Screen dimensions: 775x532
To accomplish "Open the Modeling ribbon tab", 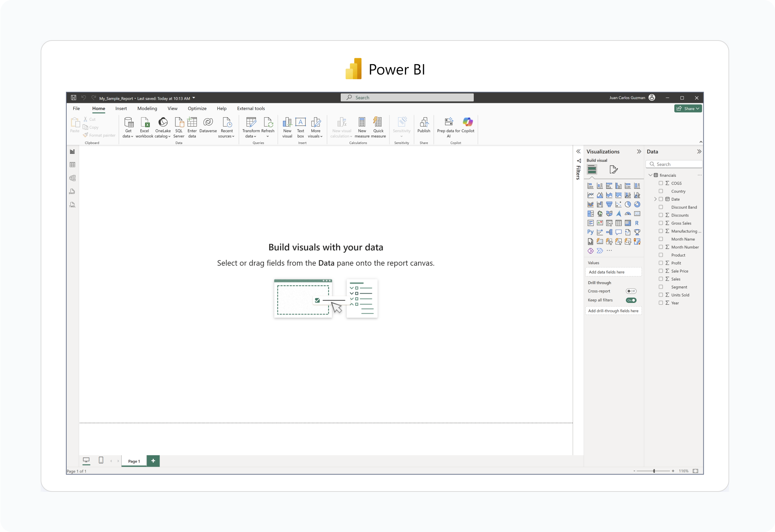I will pos(147,109).
